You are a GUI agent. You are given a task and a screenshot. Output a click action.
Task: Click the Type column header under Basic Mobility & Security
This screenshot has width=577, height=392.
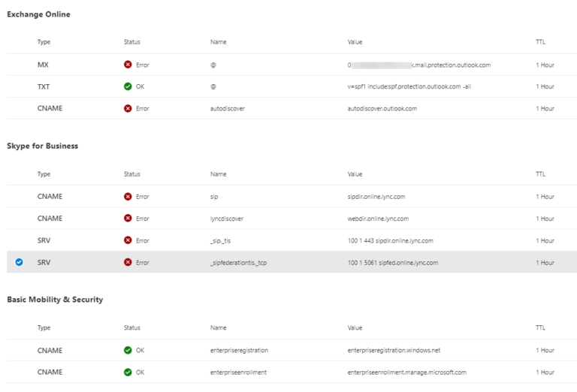coord(44,327)
